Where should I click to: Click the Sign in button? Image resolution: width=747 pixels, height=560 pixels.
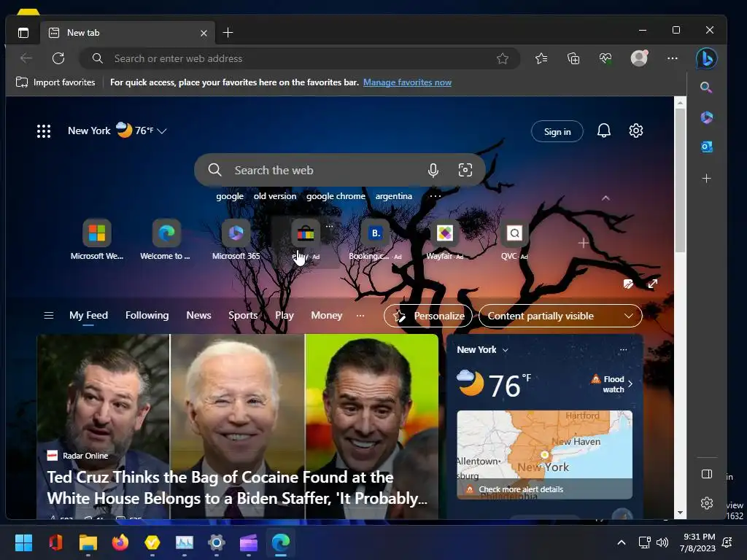[557, 132]
